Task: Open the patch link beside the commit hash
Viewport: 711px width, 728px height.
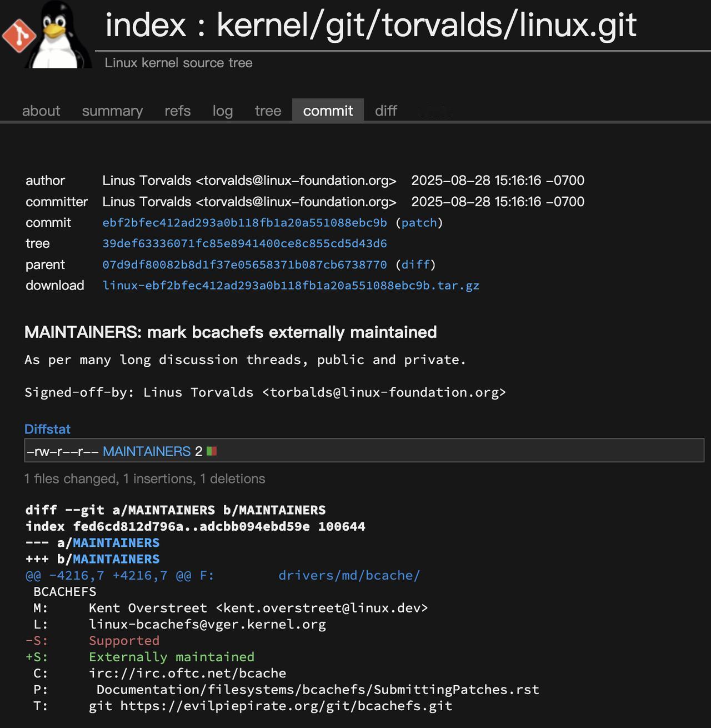Action: [x=419, y=222]
